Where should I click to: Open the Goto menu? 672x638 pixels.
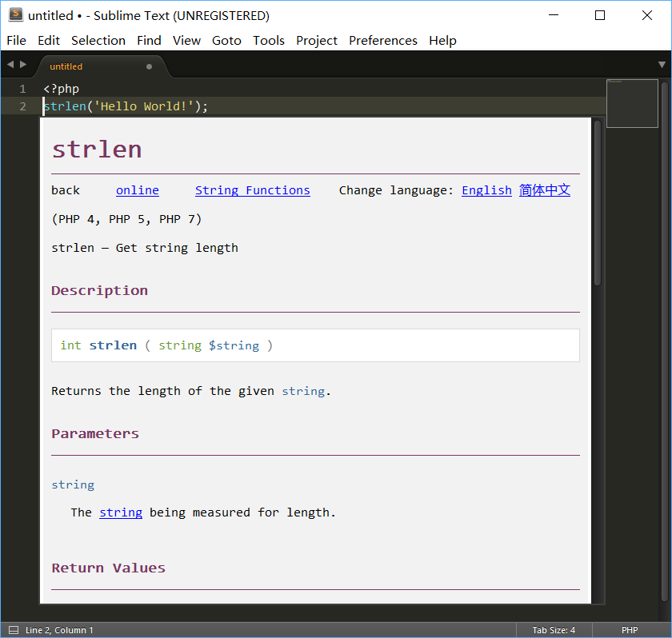226,41
